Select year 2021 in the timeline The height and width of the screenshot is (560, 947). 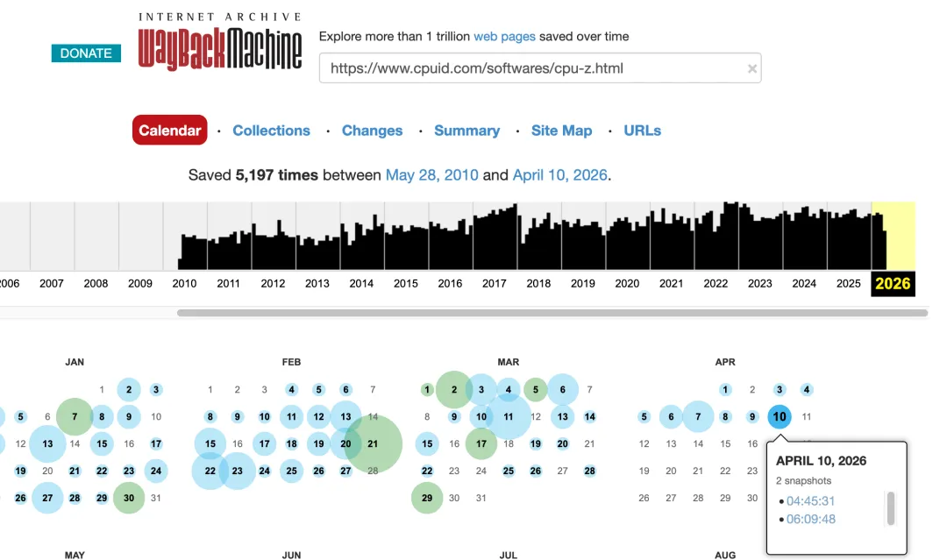(671, 284)
